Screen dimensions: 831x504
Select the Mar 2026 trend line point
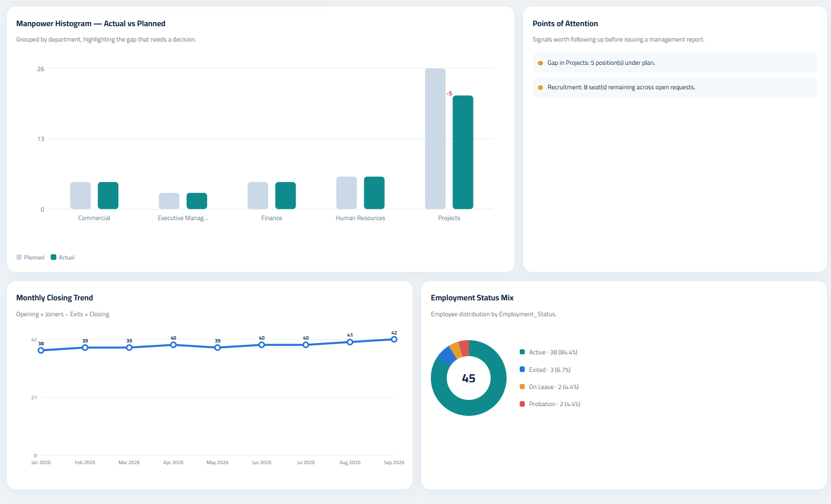click(x=129, y=348)
